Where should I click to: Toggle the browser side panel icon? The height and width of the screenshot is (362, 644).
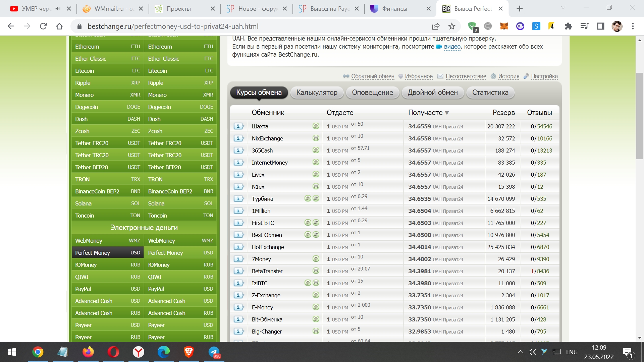[600, 26]
